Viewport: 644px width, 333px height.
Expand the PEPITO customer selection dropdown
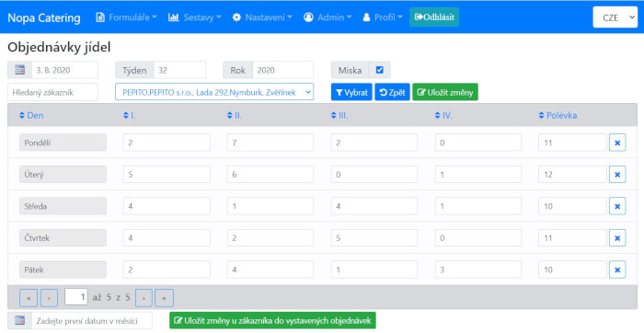(214, 92)
